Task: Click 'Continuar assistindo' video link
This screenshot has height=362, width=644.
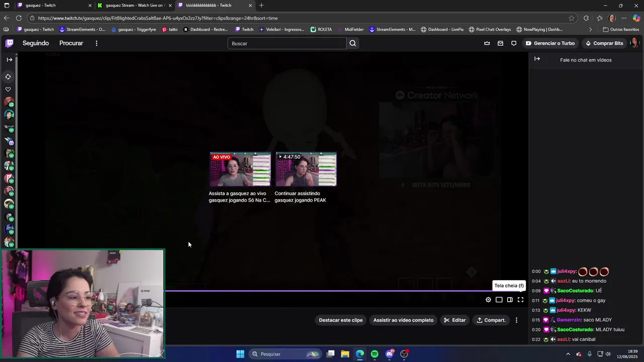Action: [x=300, y=197]
